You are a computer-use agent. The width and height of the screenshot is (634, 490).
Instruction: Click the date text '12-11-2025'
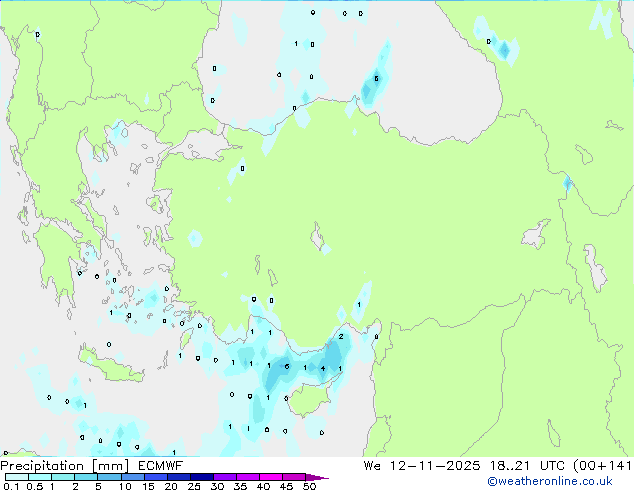(435, 466)
